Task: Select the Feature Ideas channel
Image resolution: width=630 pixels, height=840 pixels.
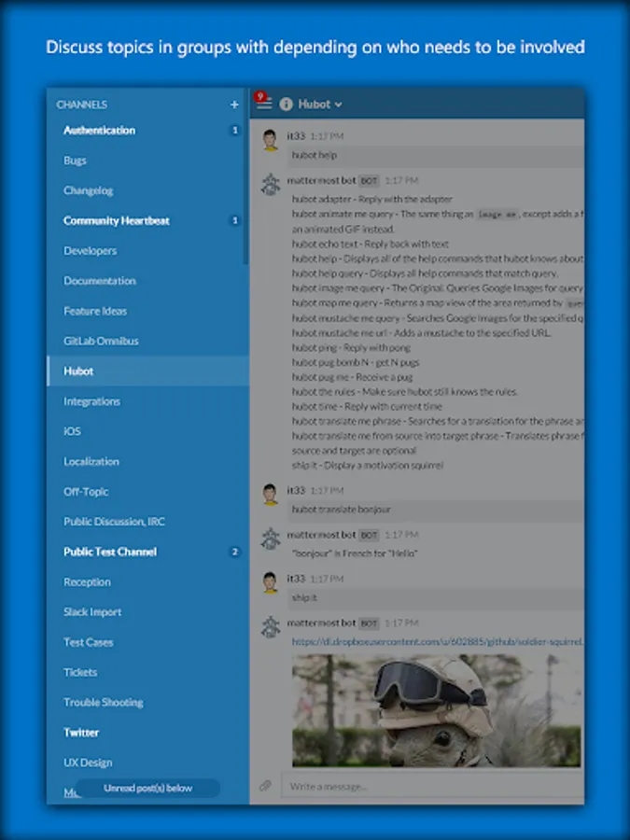Action: (147, 311)
